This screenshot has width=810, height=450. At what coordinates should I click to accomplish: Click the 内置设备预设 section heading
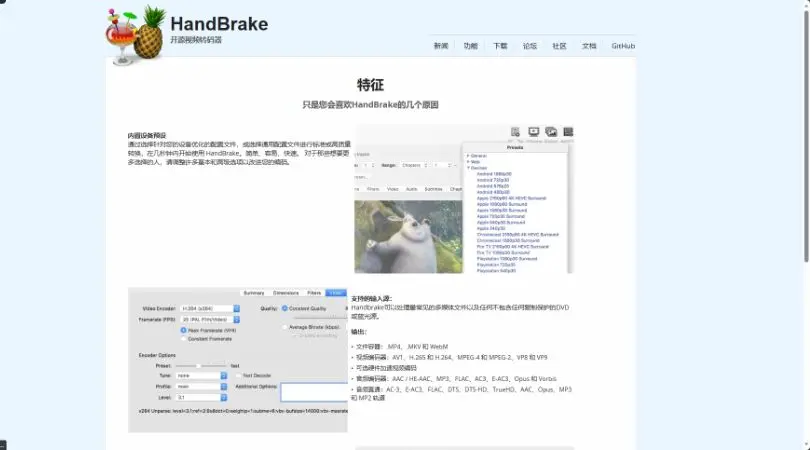(x=147, y=135)
